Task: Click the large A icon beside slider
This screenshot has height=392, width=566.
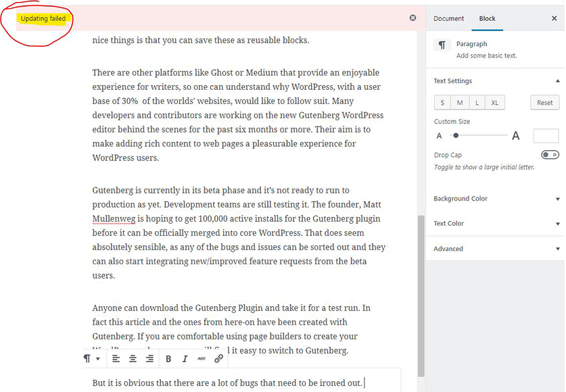Action: 516,136
